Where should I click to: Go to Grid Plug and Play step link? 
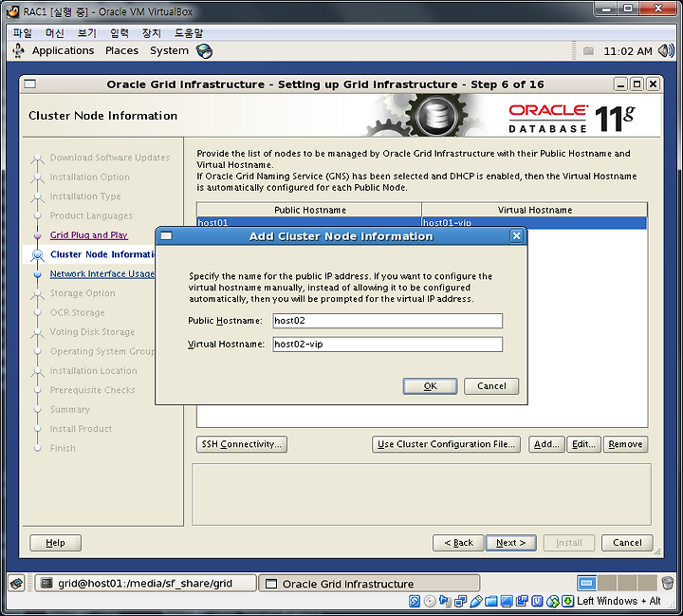click(x=89, y=235)
